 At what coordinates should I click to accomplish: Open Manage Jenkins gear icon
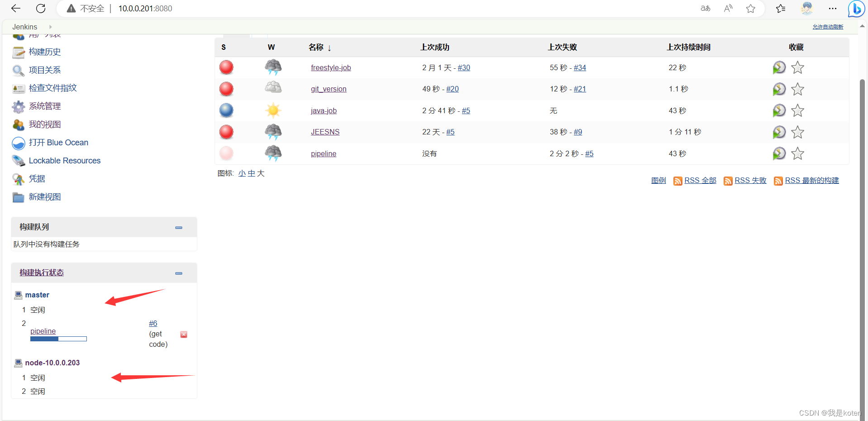coord(19,106)
